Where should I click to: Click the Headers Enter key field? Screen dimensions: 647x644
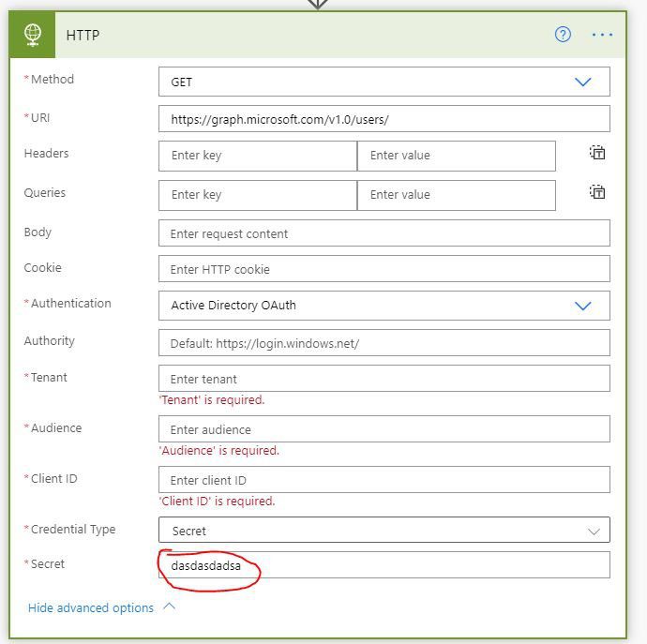click(x=258, y=156)
